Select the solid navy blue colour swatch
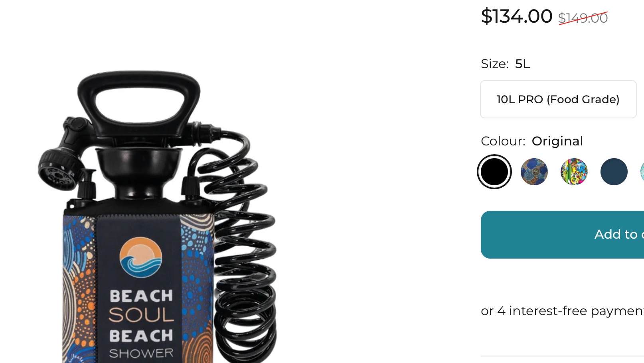This screenshot has height=363, width=644. click(x=614, y=172)
